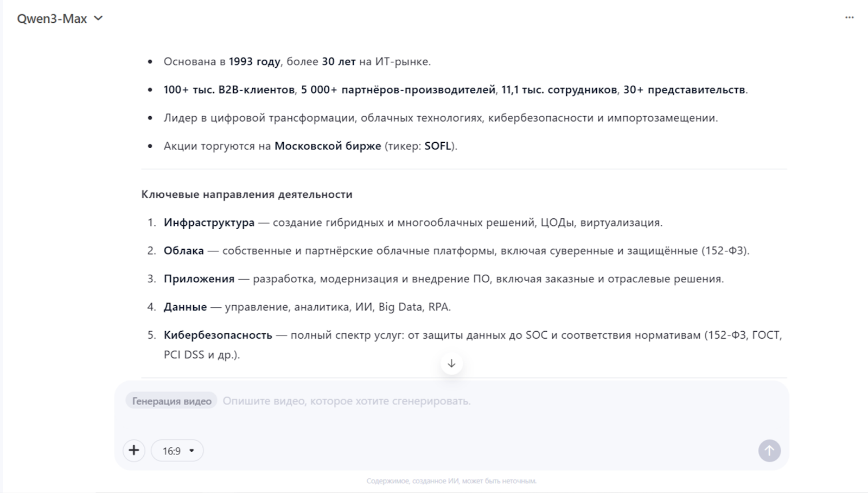The image size is (868, 493).
Task: Select the "Приложения" list entry
Action: 199,279
